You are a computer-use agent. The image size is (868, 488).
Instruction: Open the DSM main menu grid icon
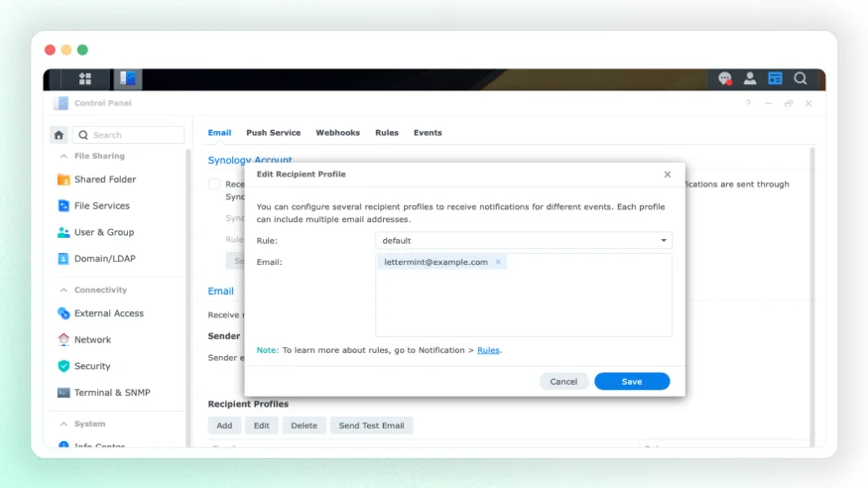[x=84, y=78]
